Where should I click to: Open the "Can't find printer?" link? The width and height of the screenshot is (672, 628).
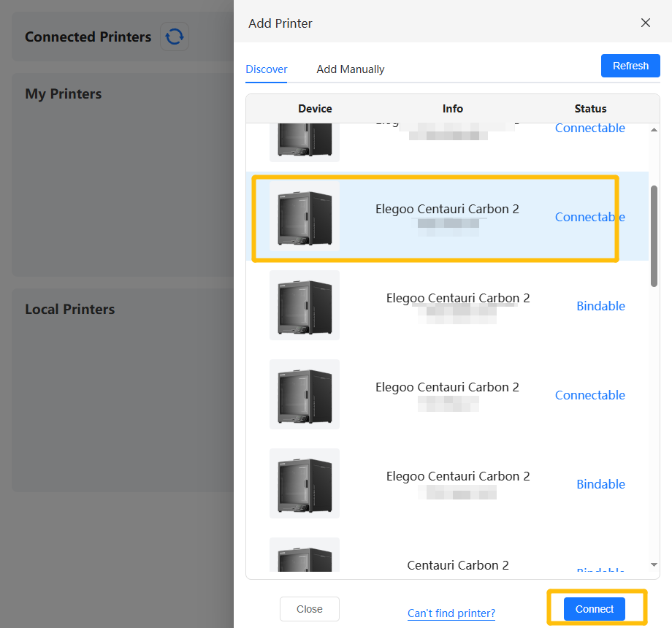click(x=451, y=613)
